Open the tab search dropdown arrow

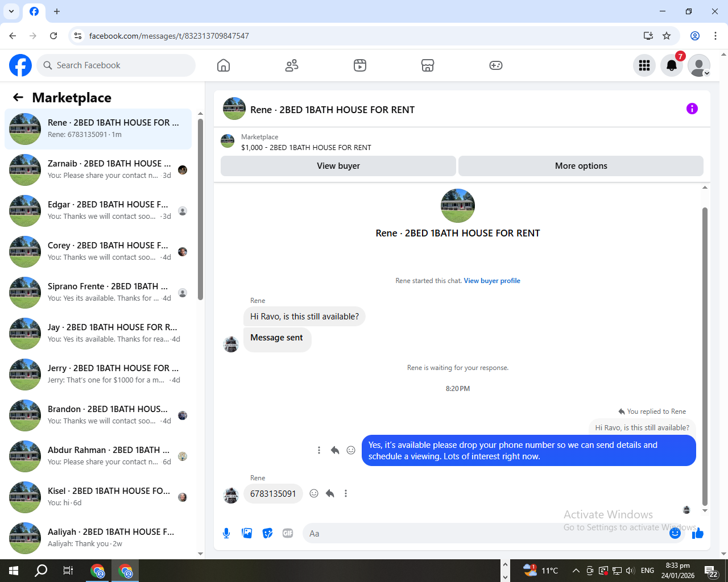[11, 11]
